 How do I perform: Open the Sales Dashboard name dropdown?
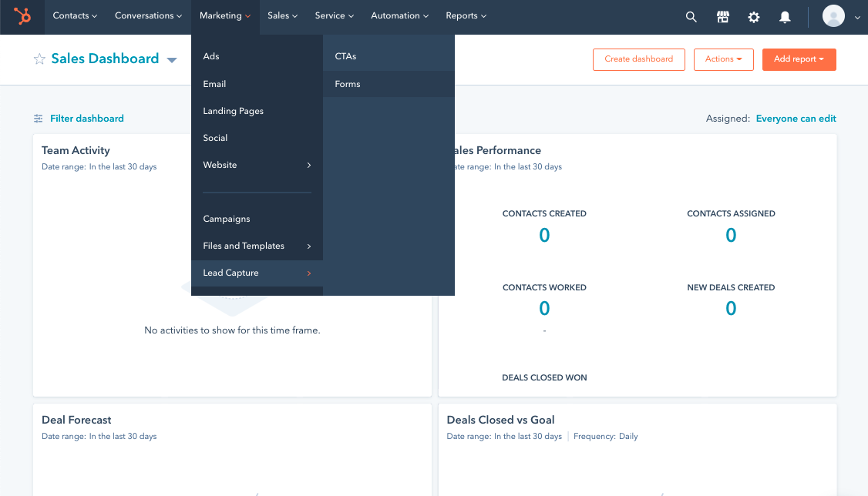[x=171, y=59]
